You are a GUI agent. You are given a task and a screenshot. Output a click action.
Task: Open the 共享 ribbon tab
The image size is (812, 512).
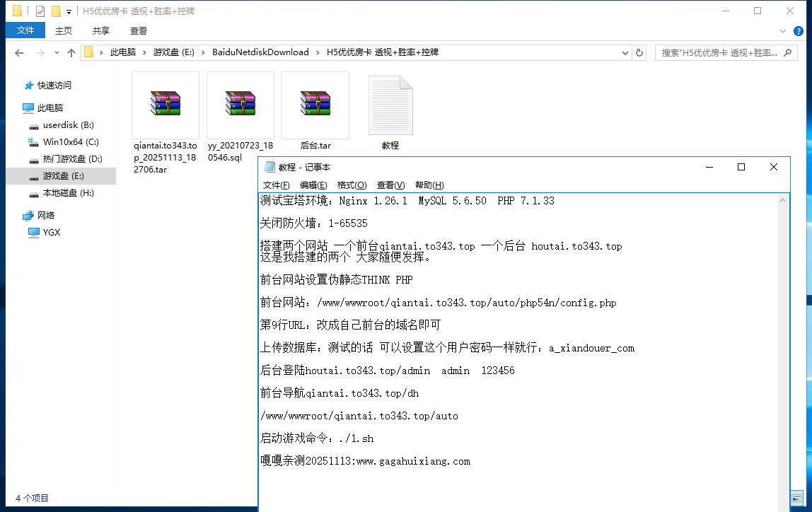tap(101, 31)
